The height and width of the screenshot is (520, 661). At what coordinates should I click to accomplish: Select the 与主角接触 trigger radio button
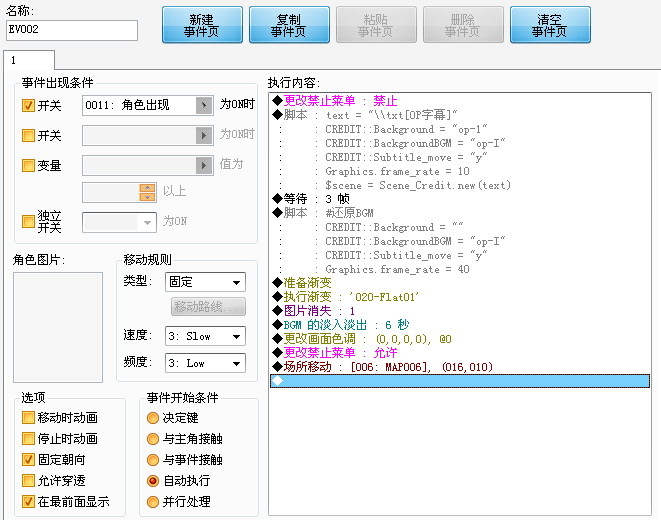point(153,439)
